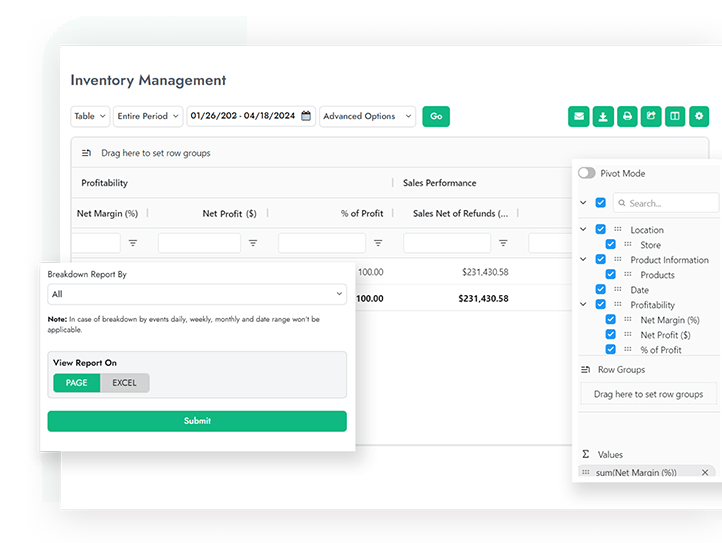Uncheck the Products checkbox
This screenshot has width=722, height=543.
click(611, 274)
